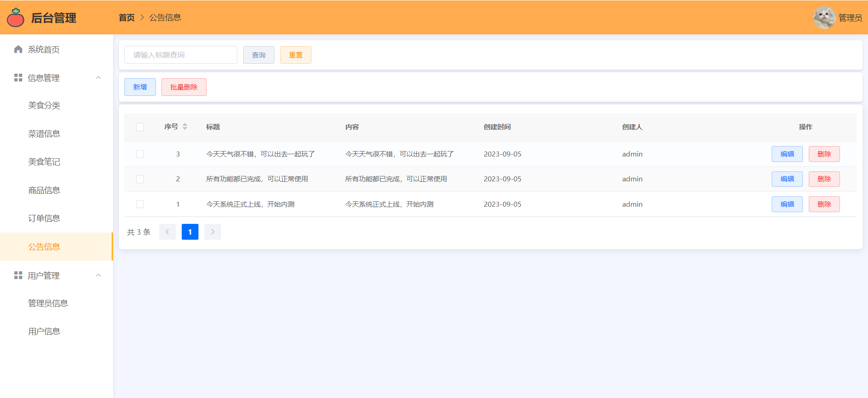Select the 公告信息 menu item
Image resolution: width=868 pixels, height=398 pixels.
57,246
